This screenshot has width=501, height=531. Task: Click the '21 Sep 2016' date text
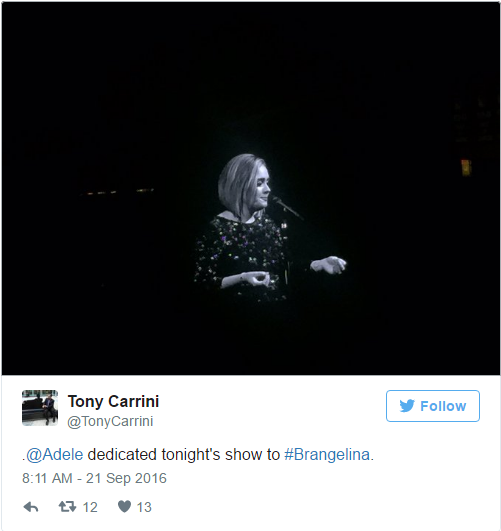pyautogui.click(x=126, y=478)
